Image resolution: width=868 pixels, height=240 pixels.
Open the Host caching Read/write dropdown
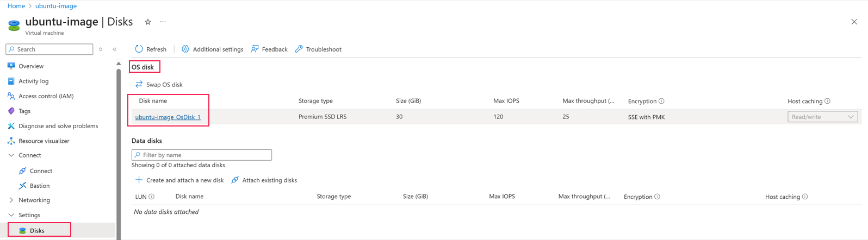coord(822,117)
